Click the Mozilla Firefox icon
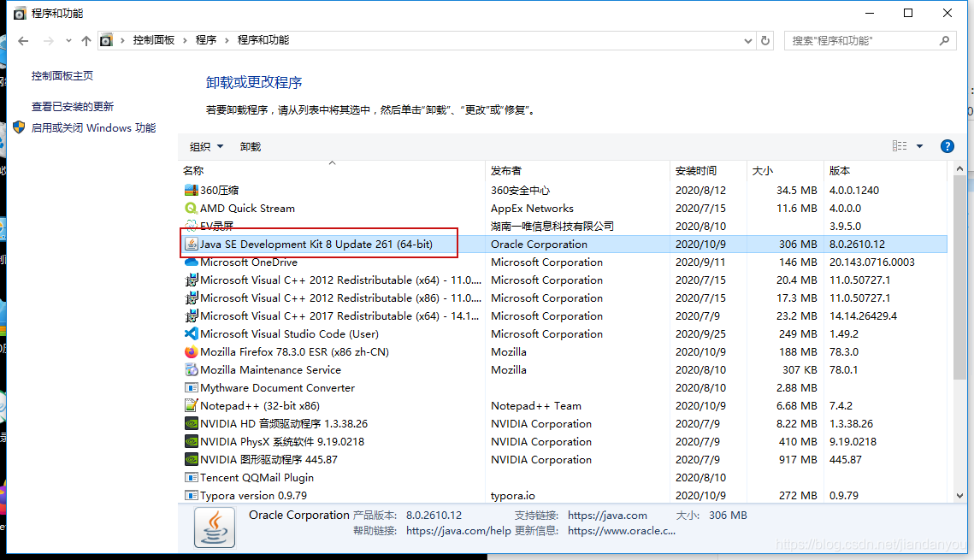This screenshot has width=974, height=560. pyautogui.click(x=192, y=352)
